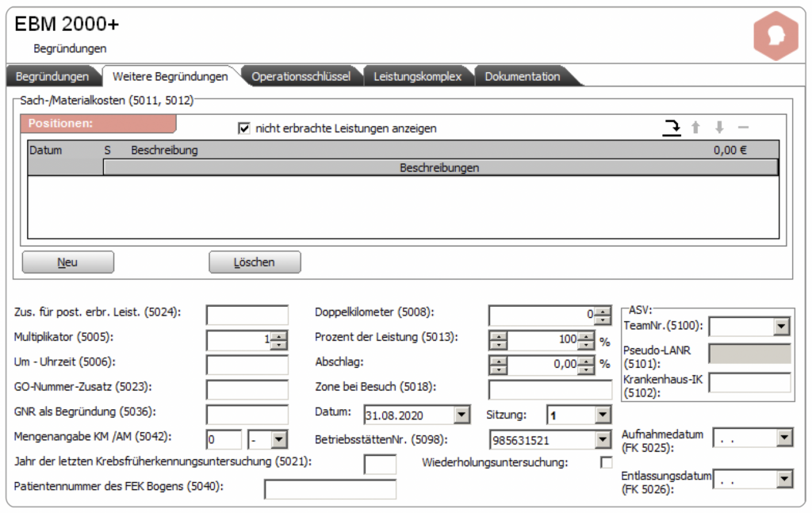Enable the Wiederholungsuntersuchung checkbox
The height and width of the screenshot is (513, 812).
[606, 461]
